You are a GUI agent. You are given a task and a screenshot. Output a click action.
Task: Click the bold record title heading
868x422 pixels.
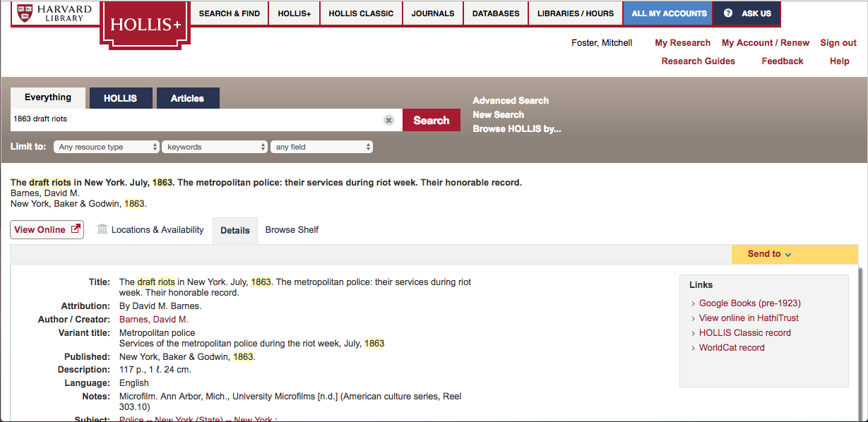click(x=266, y=182)
